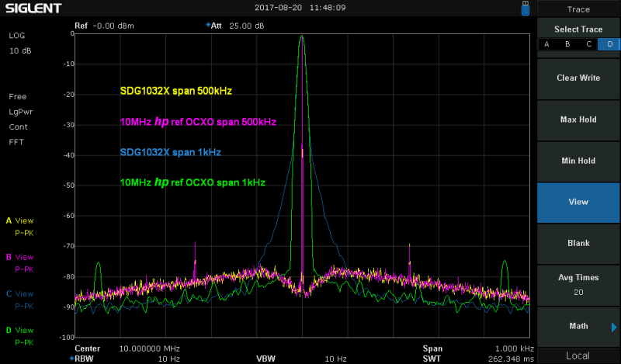Click the LgPwr averaging type label
Screen dimensions: 621x364
point(21,112)
